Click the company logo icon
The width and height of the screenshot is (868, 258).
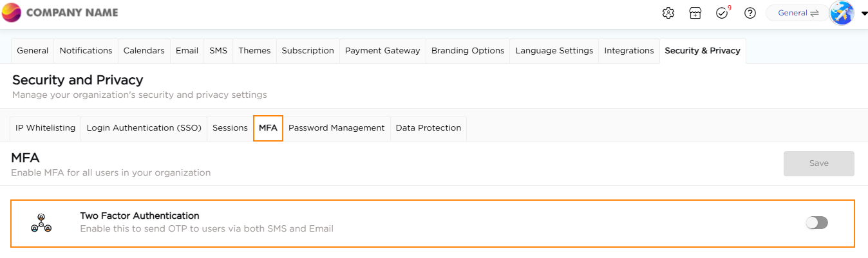coord(12,13)
